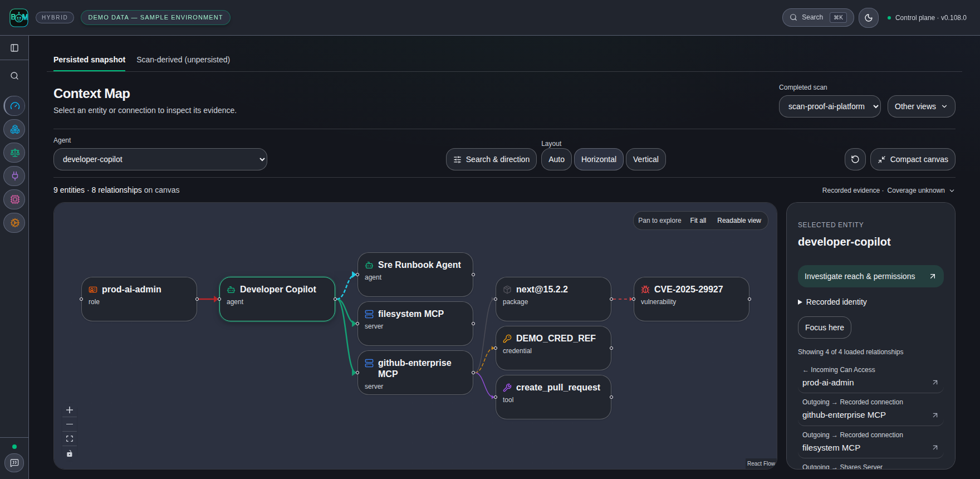Open github-enterprise MCP relationship arrow icon
The height and width of the screenshot is (479, 980).
pos(935,415)
